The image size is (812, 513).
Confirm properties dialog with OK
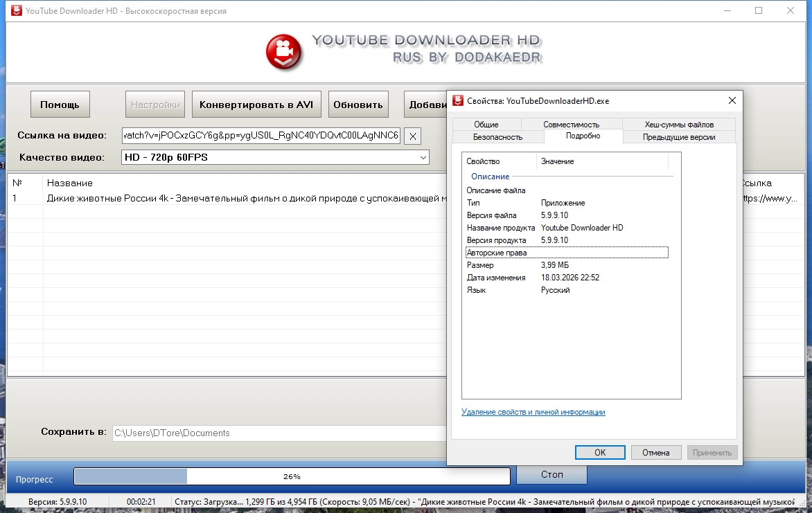coord(600,453)
